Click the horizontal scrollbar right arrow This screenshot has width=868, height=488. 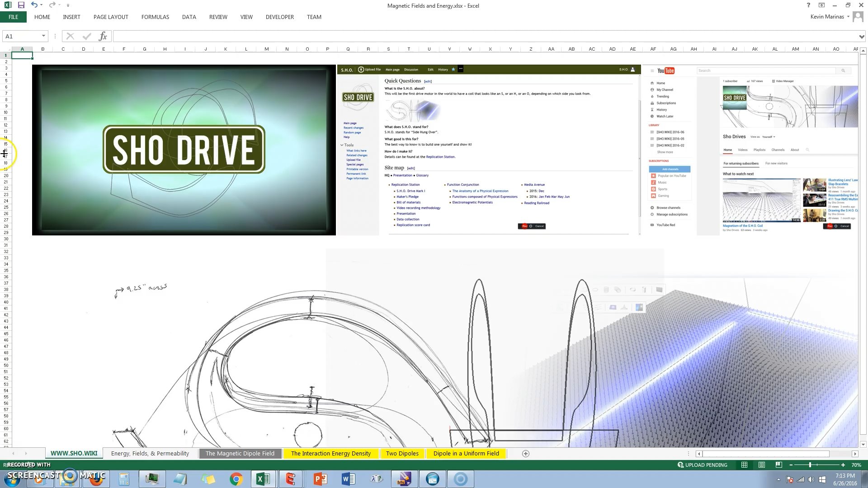[854, 454]
